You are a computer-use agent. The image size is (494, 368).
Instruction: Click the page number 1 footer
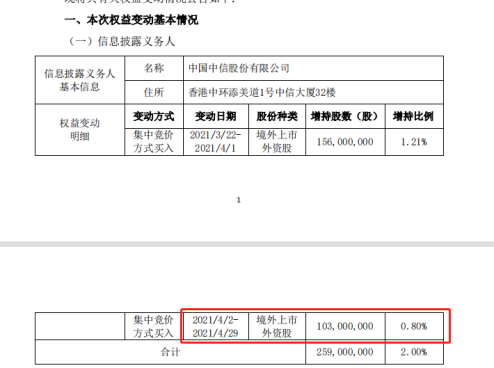click(x=239, y=200)
